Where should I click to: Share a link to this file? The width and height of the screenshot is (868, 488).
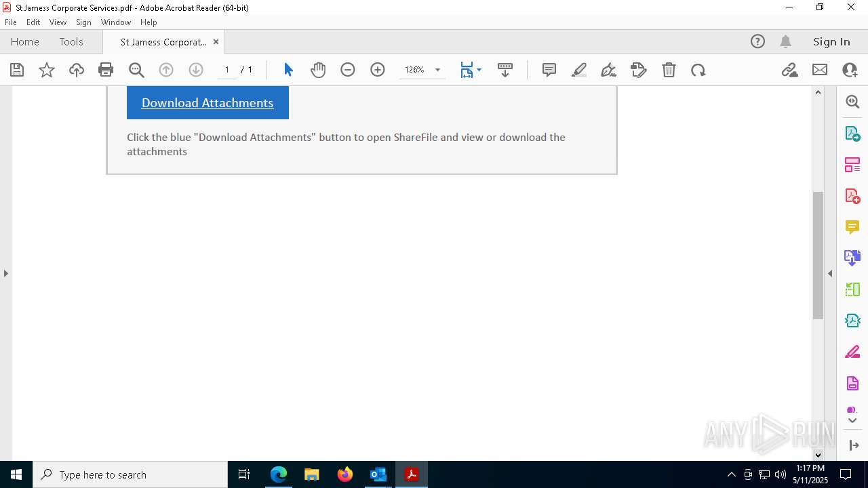[x=790, y=70]
